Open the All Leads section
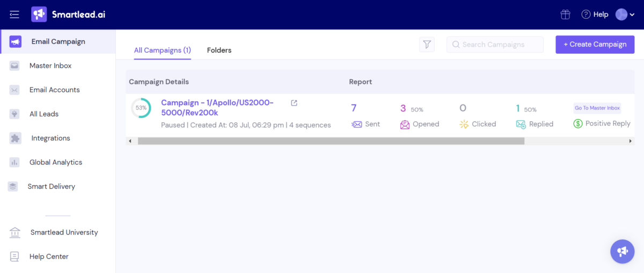Image resolution: width=644 pixels, height=273 pixels. coord(44,114)
